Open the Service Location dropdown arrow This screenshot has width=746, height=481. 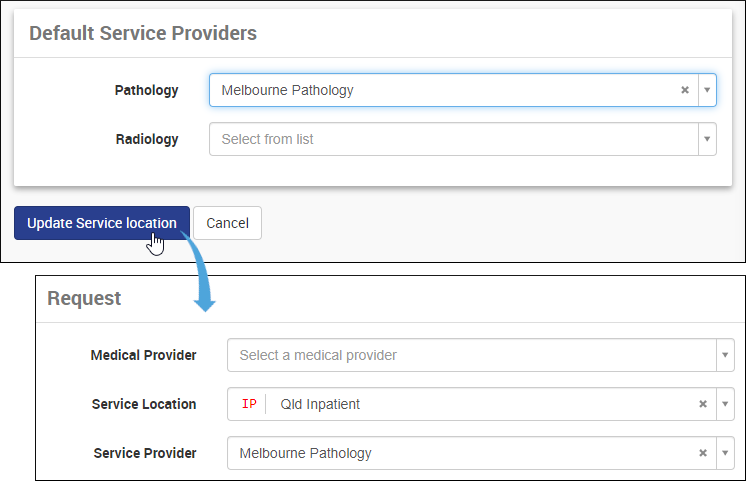tap(724, 404)
